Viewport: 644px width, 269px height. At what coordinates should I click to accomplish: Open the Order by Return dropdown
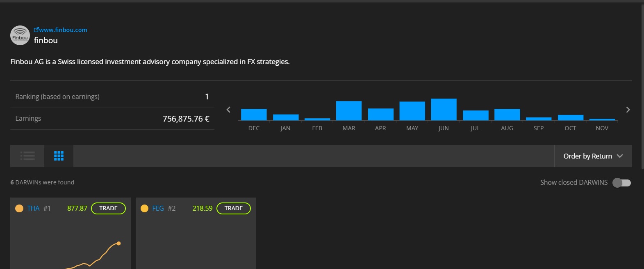(x=593, y=156)
